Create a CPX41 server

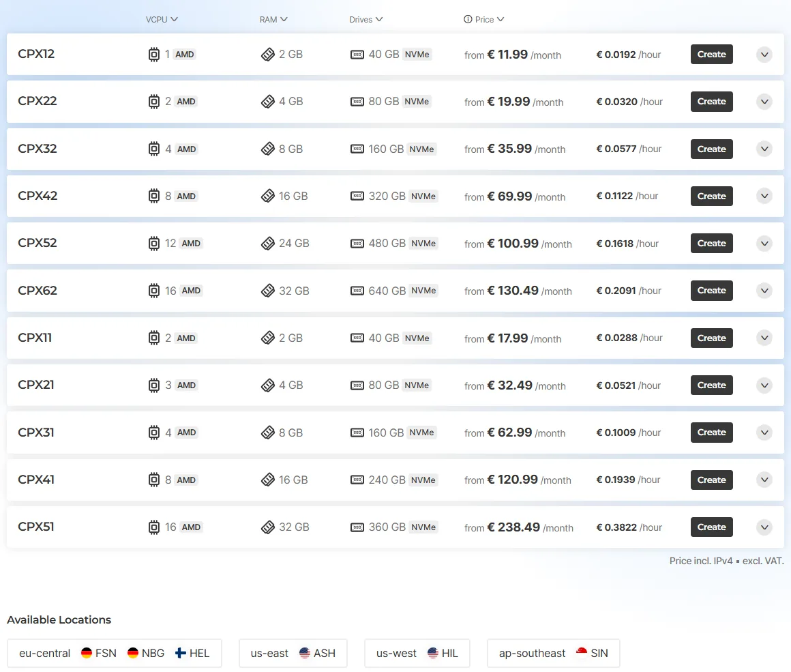(x=711, y=480)
